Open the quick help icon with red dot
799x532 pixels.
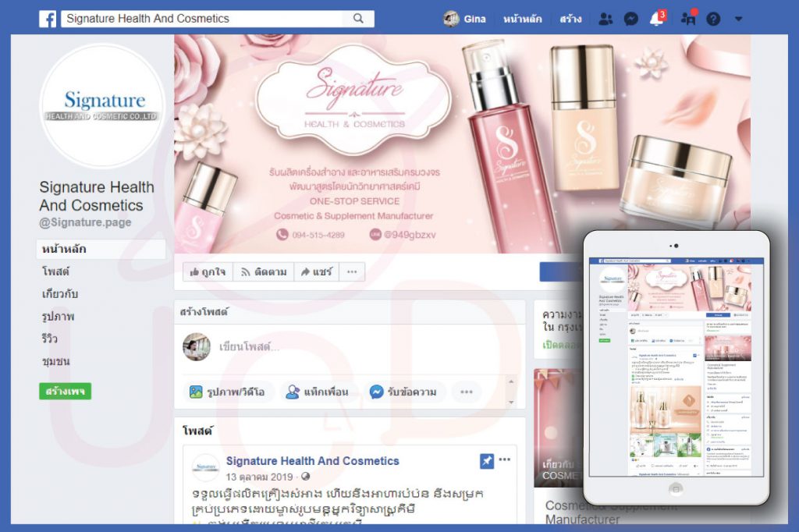[x=687, y=20]
